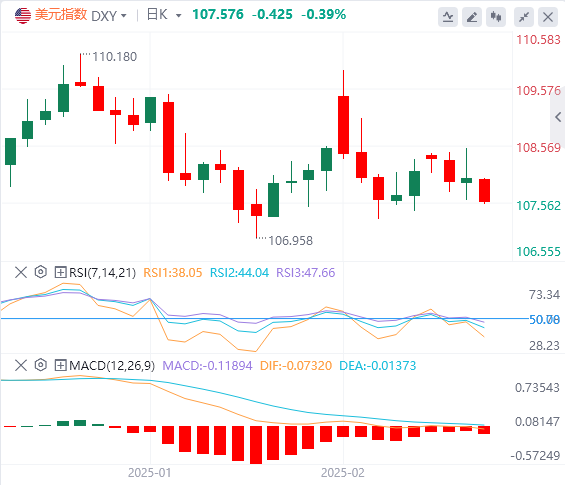Open the DXY symbol dropdown
The height and width of the screenshot is (485, 565).
click(x=109, y=16)
